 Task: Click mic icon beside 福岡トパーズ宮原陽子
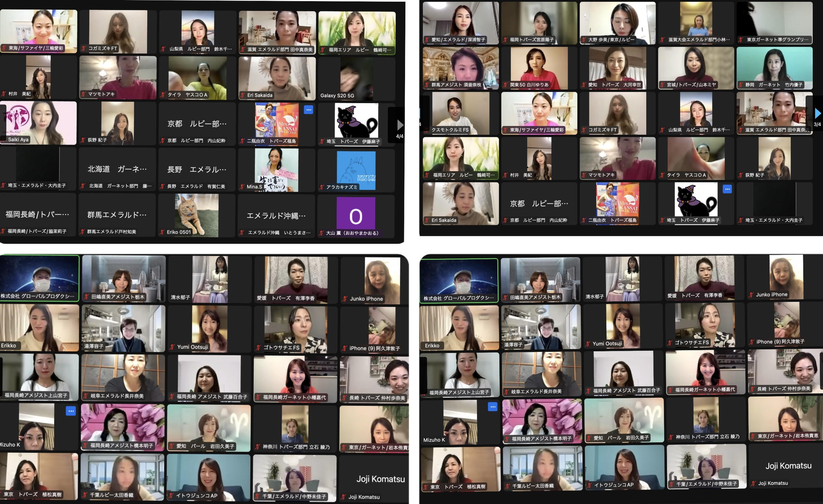pos(506,40)
